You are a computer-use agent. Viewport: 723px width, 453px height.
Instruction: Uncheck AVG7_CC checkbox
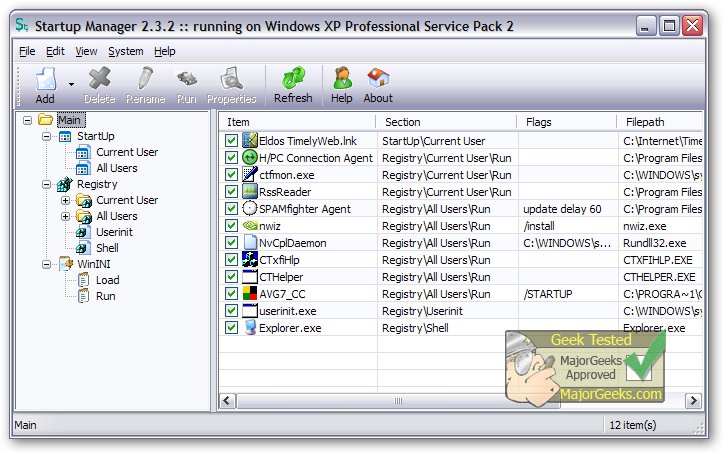231,294
